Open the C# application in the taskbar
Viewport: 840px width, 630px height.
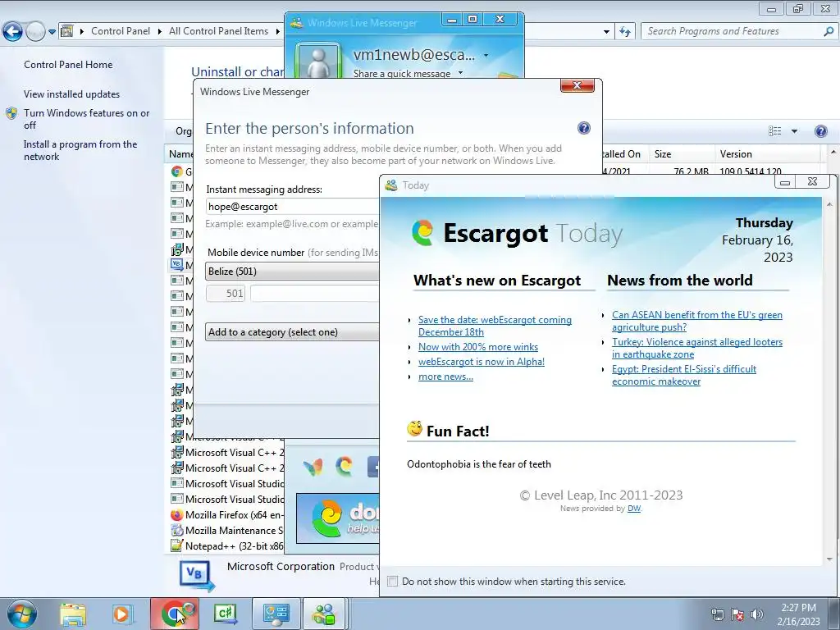click(225, 614)
